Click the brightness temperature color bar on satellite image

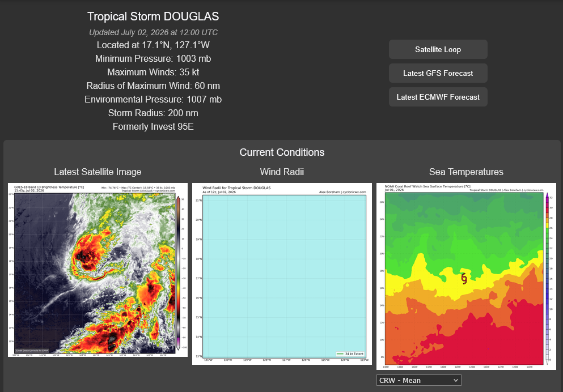(178, 273)
